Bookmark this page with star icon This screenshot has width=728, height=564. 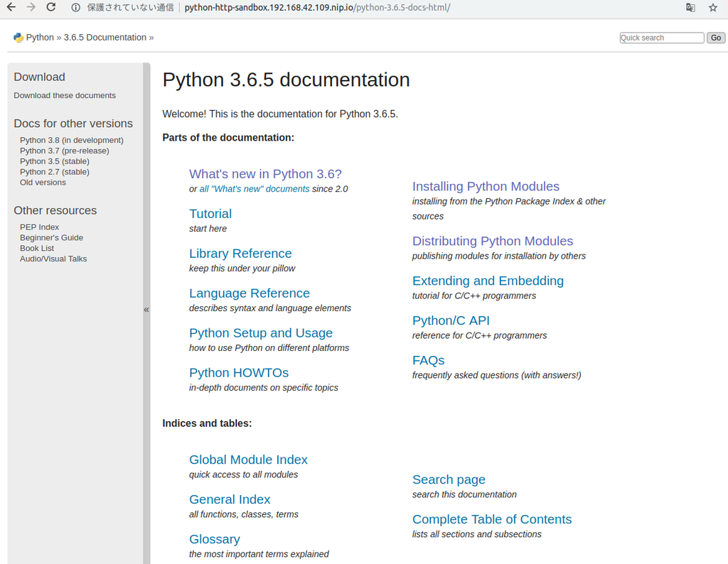[712, 8]
